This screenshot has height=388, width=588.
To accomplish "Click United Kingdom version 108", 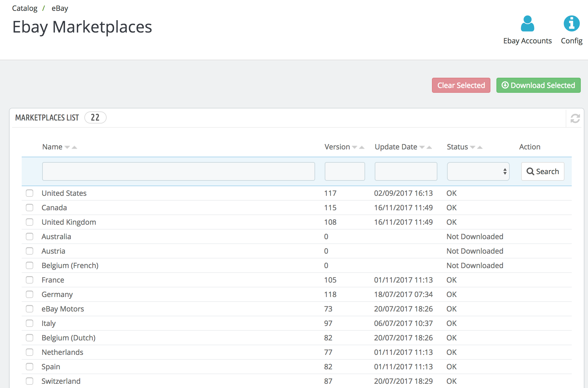I will 330,222.
